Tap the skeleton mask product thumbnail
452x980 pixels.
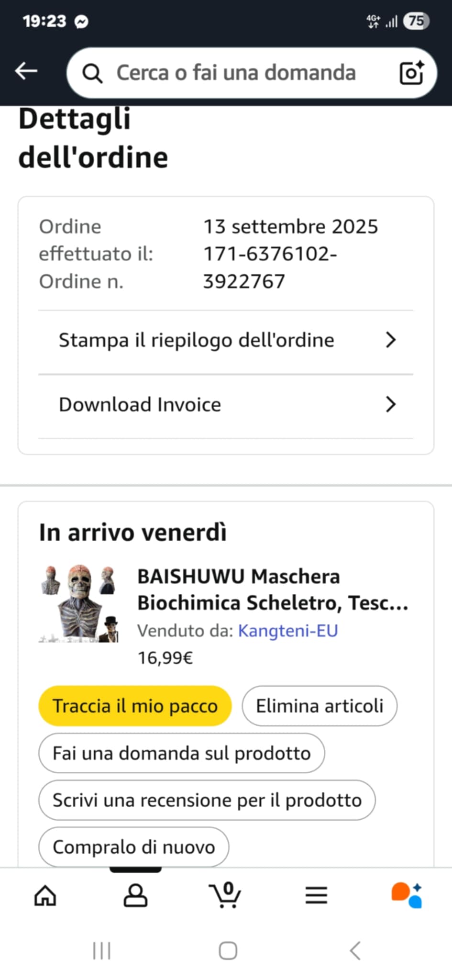point(79,604)
